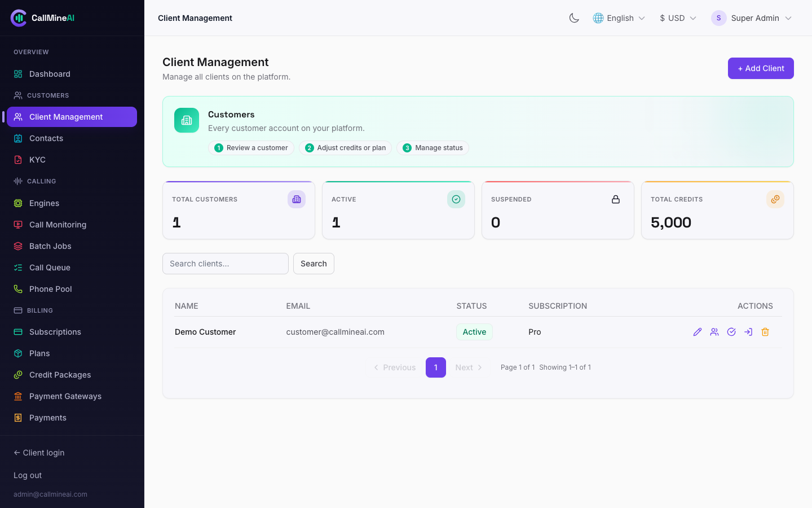Viewport: 812px width, 508px height.
Task: Click the Batch Jobs icon
Action: pos(18,246)
